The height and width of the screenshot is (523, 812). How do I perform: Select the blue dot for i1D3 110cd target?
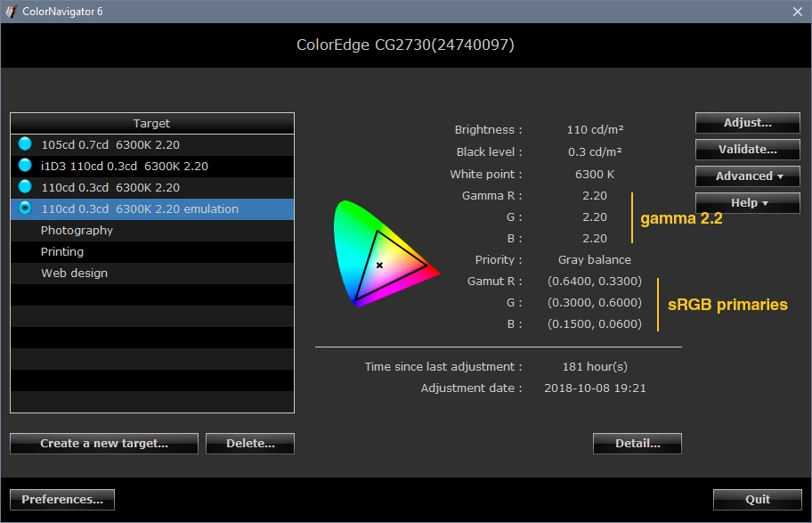pos(25,165)
